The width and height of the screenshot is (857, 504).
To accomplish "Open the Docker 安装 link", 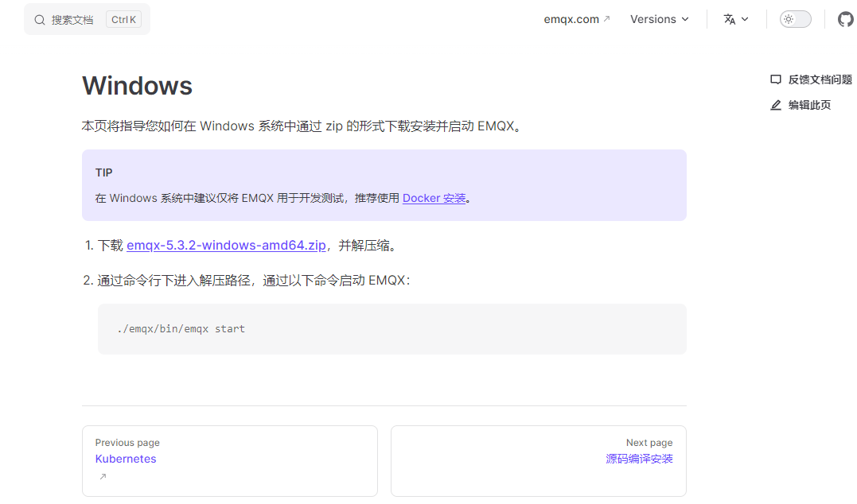I will tap(434, 198).
